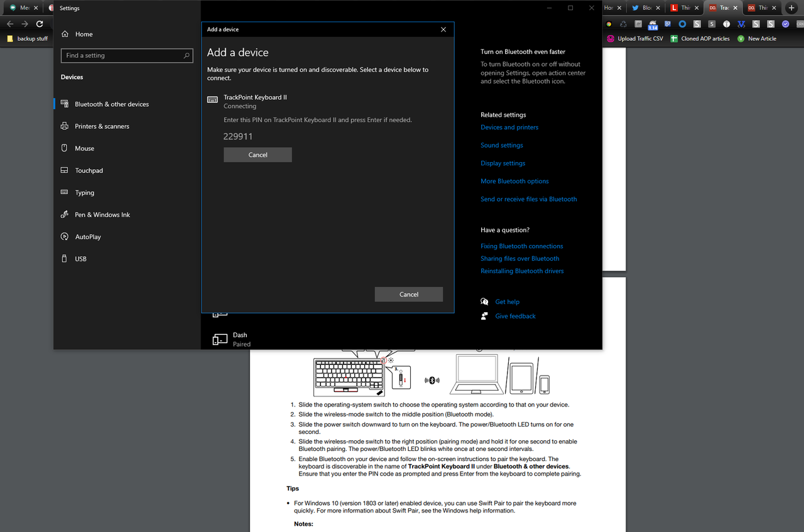The width and height of the screenshot is (804, 532).
Task: Click the Get help link
Action: pyautogui.click(x=507, y=302)
